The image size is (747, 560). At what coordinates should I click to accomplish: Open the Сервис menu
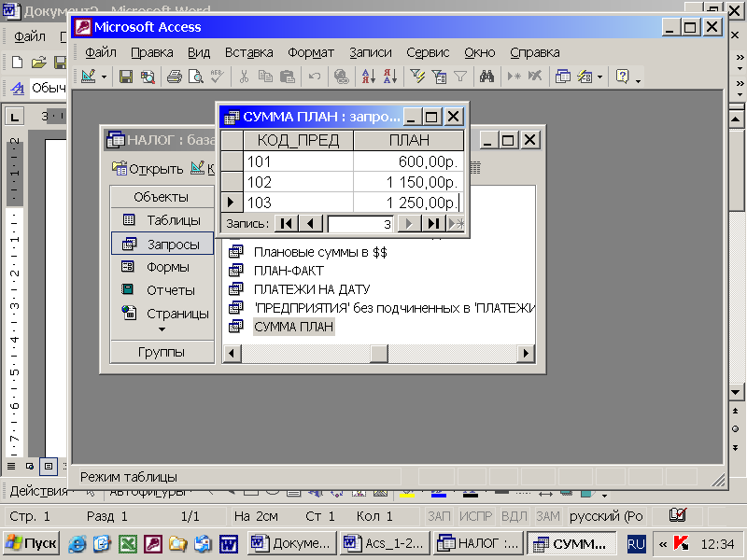(x=428, y=52)
